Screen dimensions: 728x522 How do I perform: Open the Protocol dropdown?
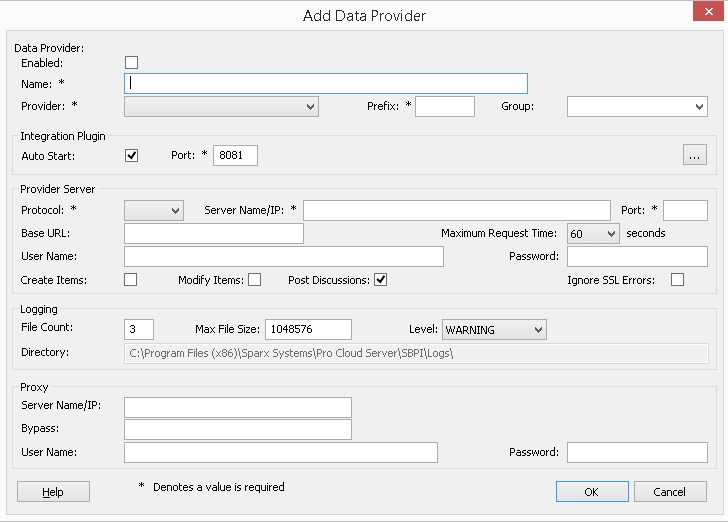[x=154, y=210]
